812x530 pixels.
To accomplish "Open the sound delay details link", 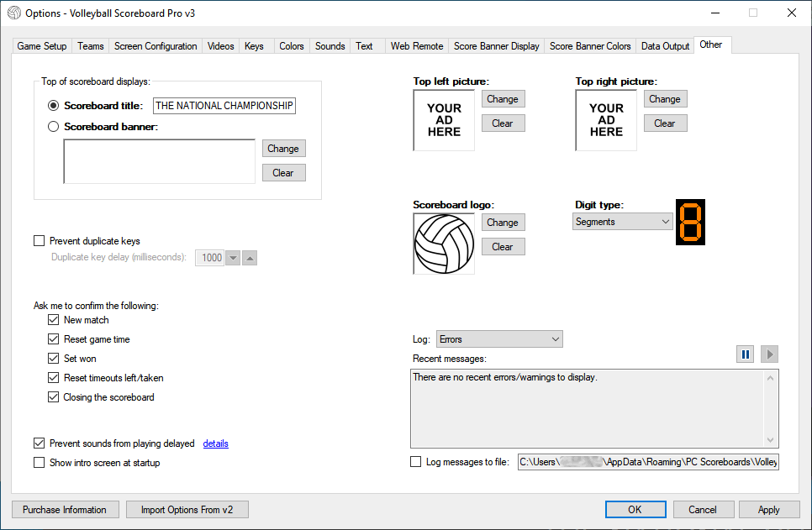I will [215, 443].
